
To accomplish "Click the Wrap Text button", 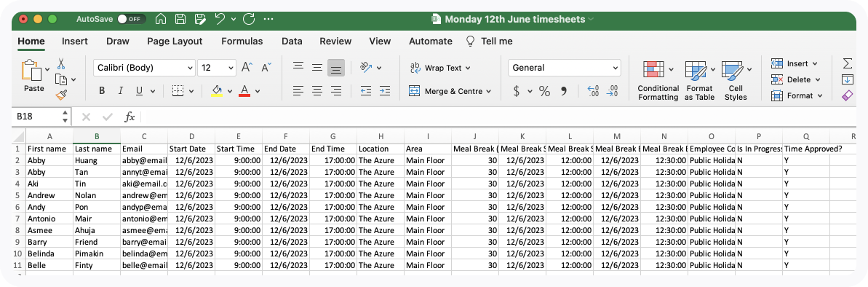I will 440,68.
